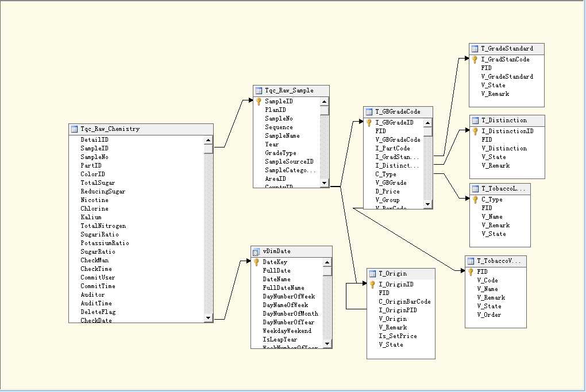The width and height of the screenshot is (586, 392).
Task: Click the key icon next to DateKey
Action: click(256, 262)
